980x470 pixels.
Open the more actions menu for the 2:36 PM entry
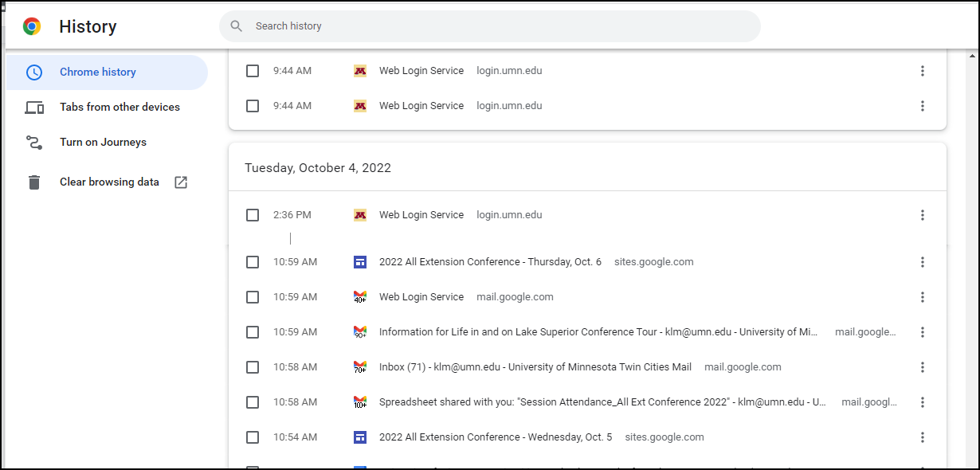[x=923, y=215]
